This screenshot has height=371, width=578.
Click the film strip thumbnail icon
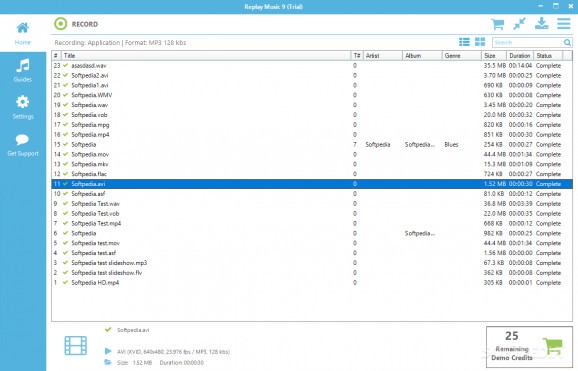pyautogui.click(x=76, y=346)
